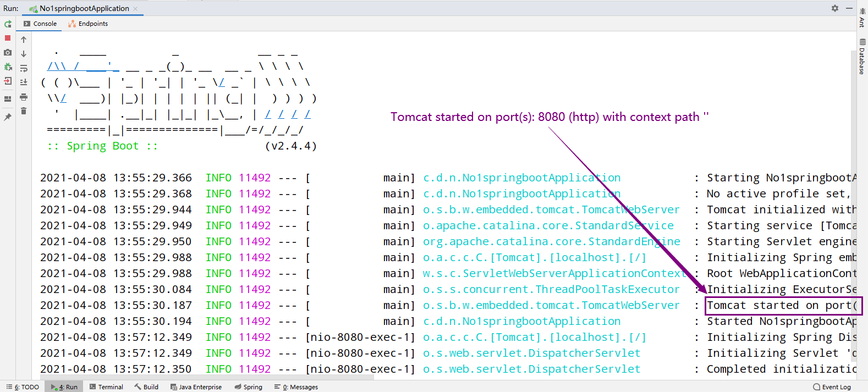
Task: Click timestamp '2021-04-08 13:55:29.366'
Action: pyautogui.click(x=116, y=178)
